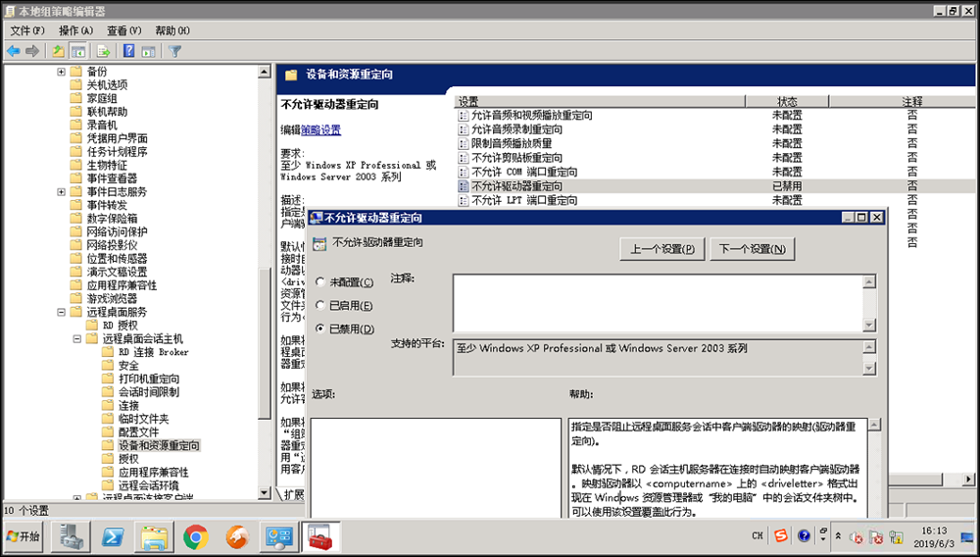980x557 pixels.
Task: Select the 未配置 radio button
Action: 320,282
